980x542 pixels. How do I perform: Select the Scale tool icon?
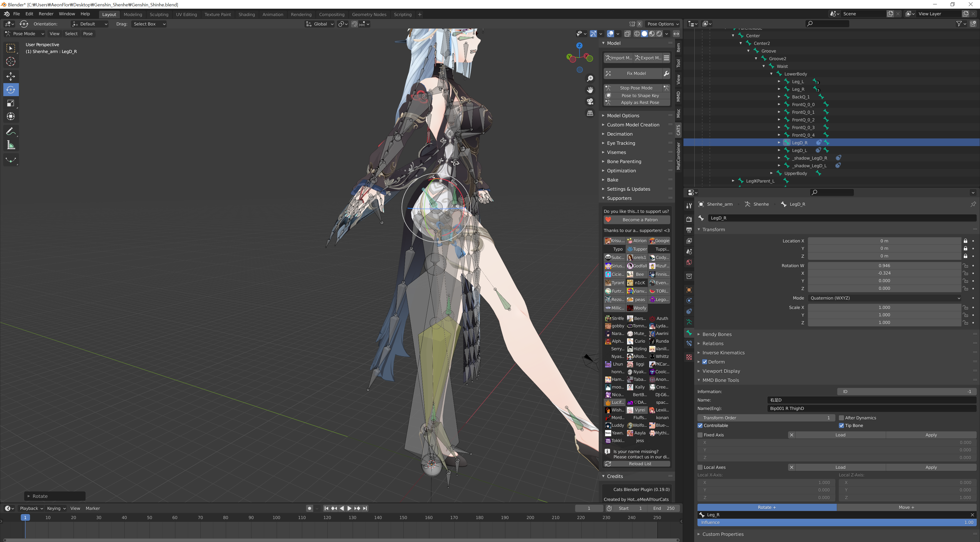11,103
